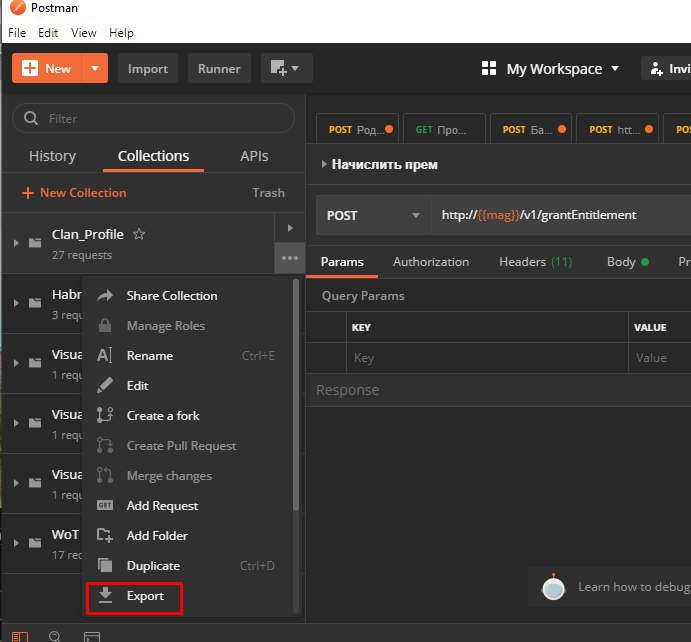Screen dimensions: 691x642
Task: Click the WoT collection folder icon
Action: (x=35, y=543)
